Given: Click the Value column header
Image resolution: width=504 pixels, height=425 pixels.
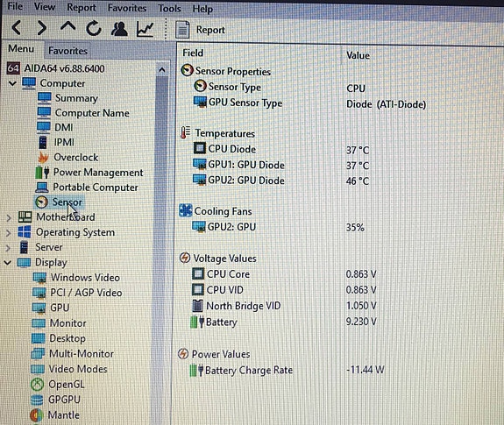Looking at the screenshot, I should tap(358, 55).
